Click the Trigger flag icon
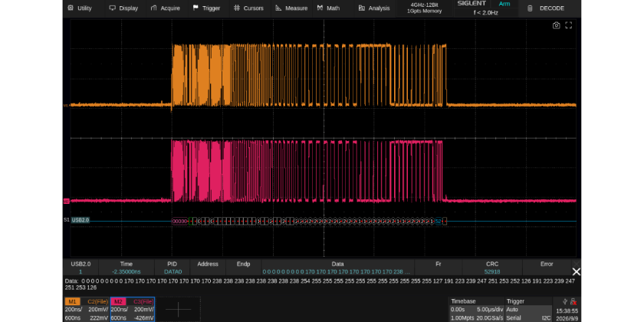This screenshot has height=322, width=644. pos(195,8)
